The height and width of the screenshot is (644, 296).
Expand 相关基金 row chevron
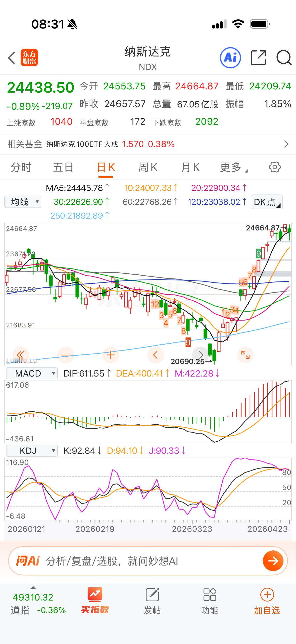(x=286, y=144)
